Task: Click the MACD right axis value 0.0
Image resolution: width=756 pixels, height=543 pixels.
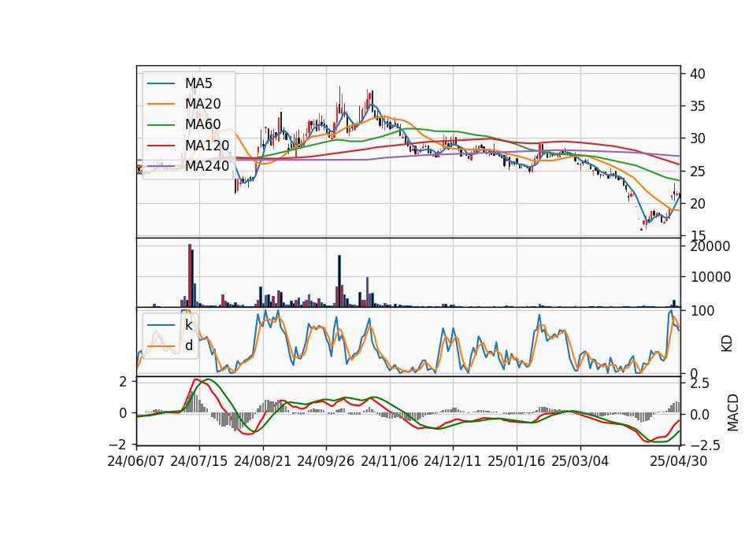Action: (x=699, y=415)
